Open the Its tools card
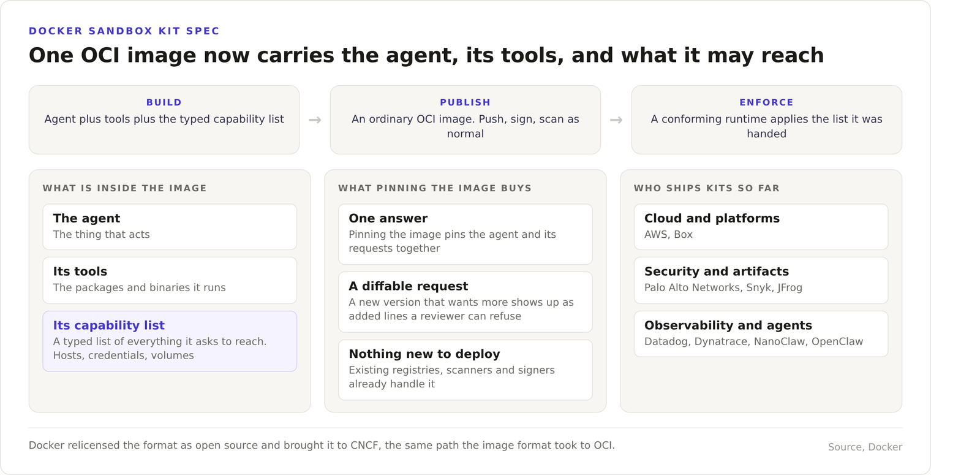The image size is (980, 475). click(x=170, y=280)
